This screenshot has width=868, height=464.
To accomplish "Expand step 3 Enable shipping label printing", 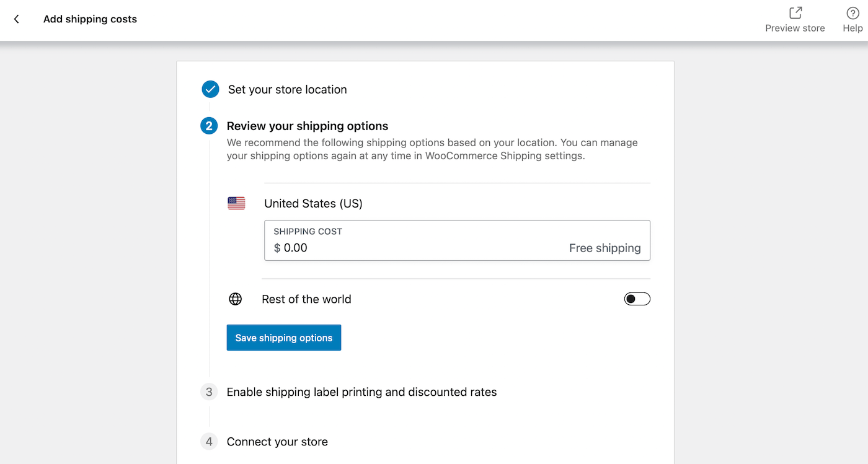I will tap(362, 392).
